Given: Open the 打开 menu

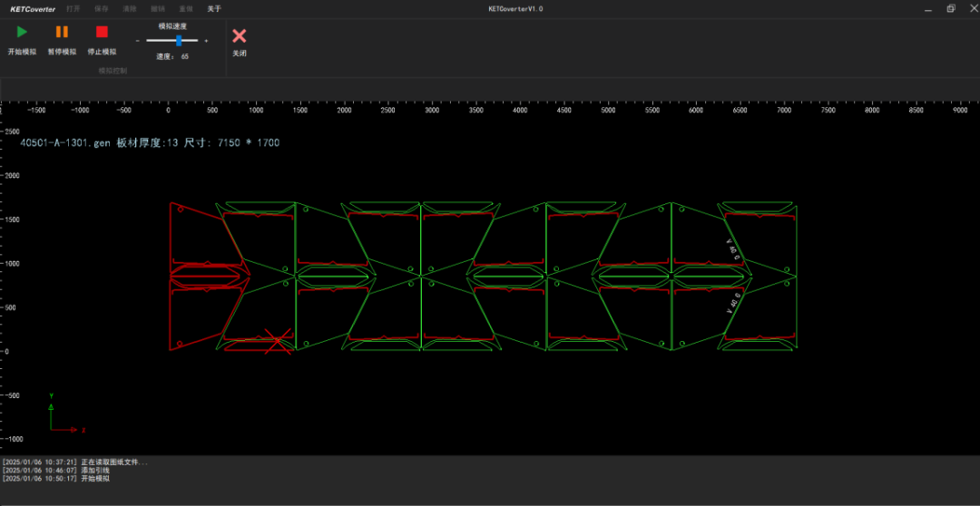Looking at the screenshot, I should pos(73,9).
